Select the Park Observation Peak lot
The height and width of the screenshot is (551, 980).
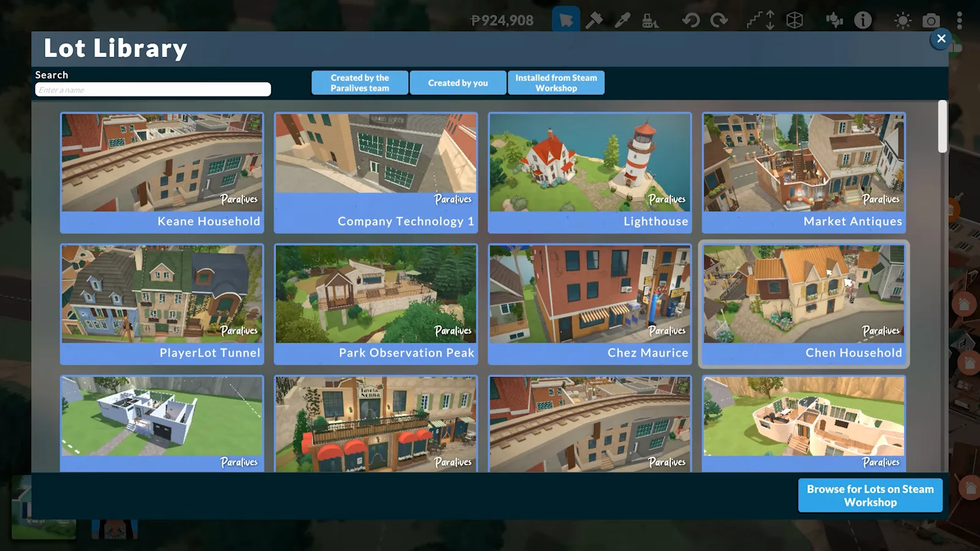(x=376, y=304)
